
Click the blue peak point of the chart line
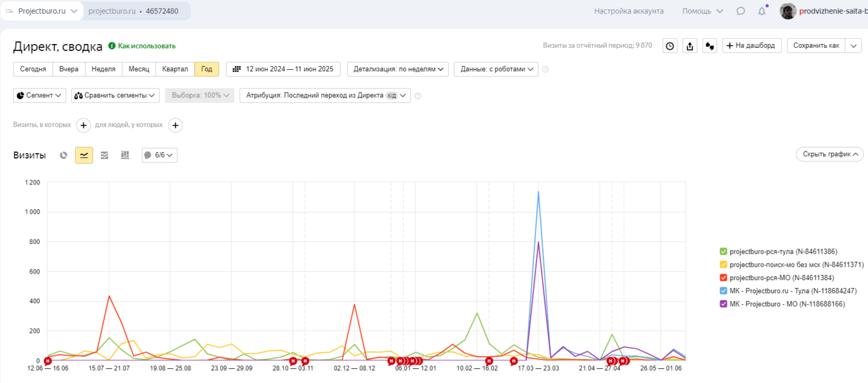coord(538,191)
